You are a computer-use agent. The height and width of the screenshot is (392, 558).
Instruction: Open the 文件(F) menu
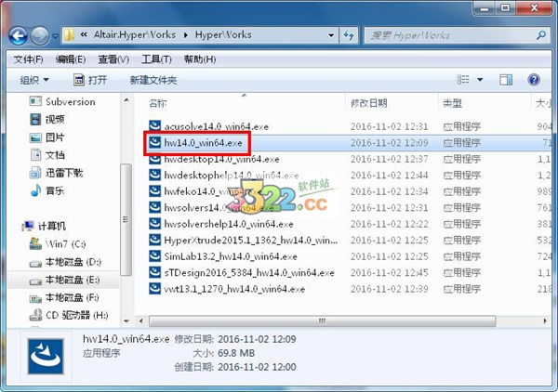click(29, 59)
